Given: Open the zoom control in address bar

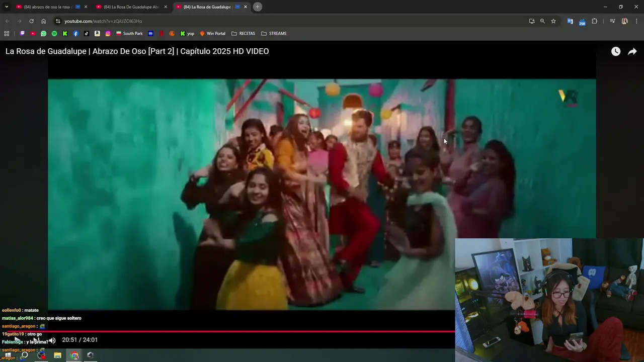Looking at the screenshot, I should [542, 21].
